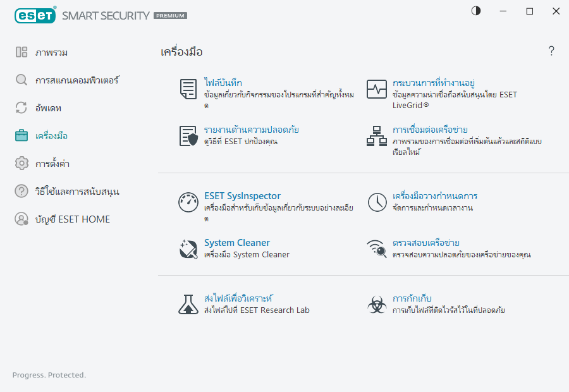The height and width of the screenshot is (392, 569).
Task: Open การตั้งค่า (Setup) in sidebar
Action: pyautogui.click(x=51, y=163)
